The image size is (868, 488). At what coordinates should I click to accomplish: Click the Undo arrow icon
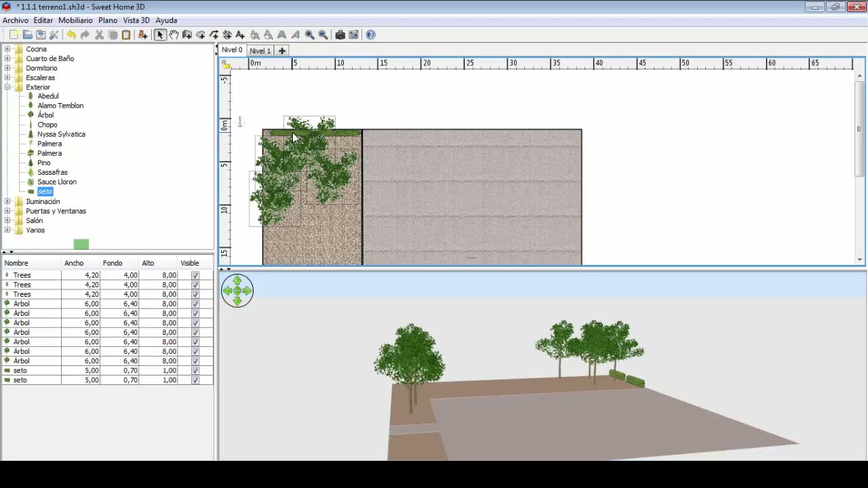click(71, 35)
